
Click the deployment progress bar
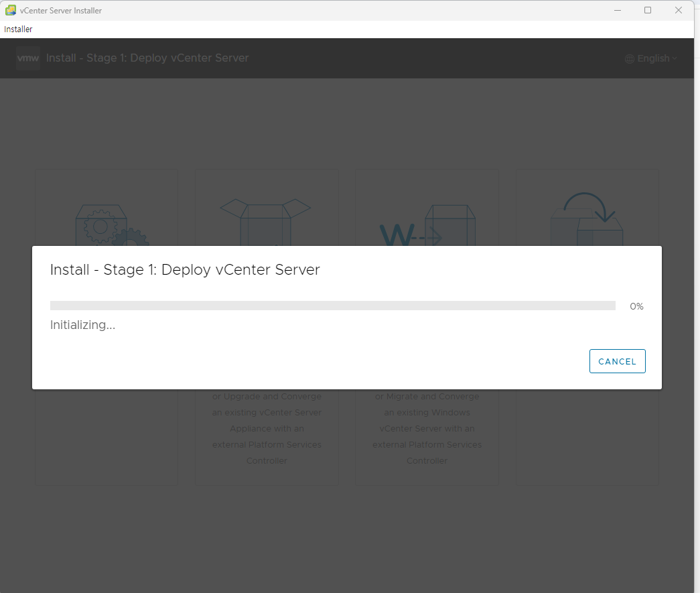point(333,306)
